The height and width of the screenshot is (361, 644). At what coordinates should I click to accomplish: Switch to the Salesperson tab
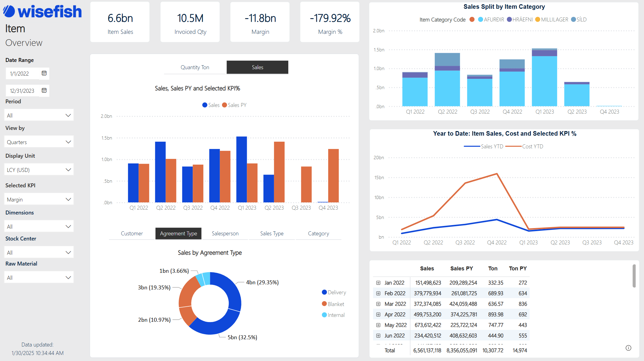click(225, 234)
